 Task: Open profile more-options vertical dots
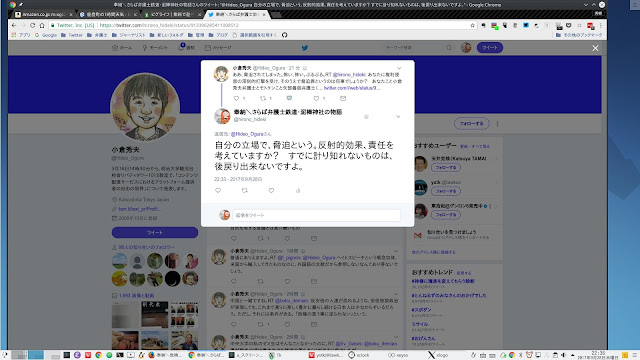point(497,123)
